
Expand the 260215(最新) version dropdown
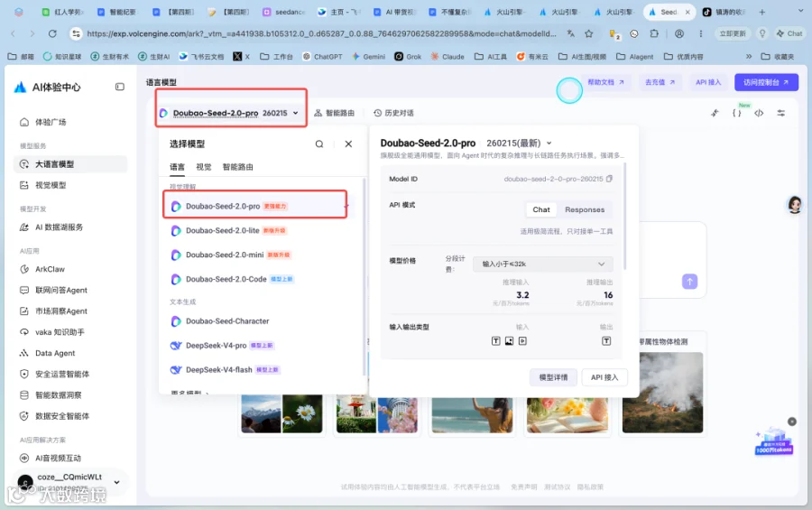click(519, 143)
